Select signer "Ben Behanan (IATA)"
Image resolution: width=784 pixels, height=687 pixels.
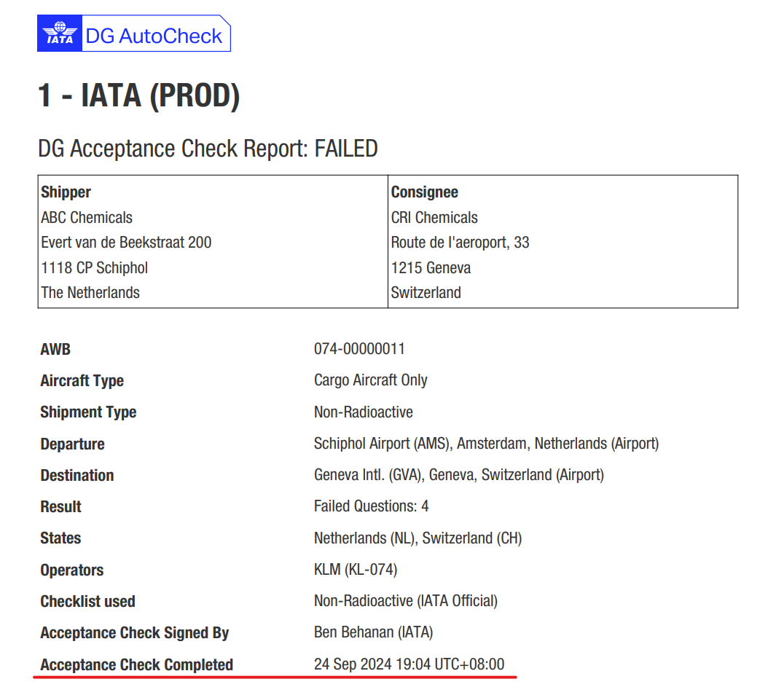[374, 632]
